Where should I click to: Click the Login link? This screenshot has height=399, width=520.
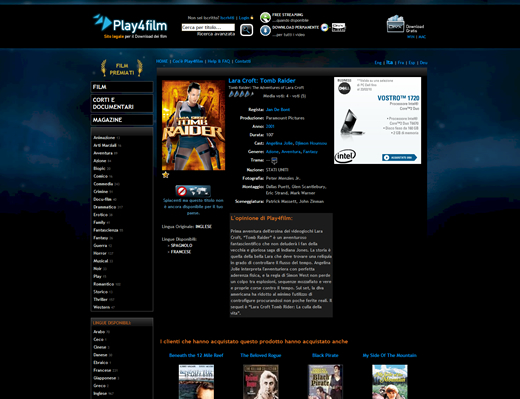pyautogui.click(x=244, y=18)
